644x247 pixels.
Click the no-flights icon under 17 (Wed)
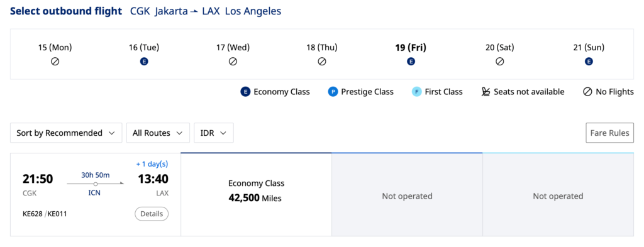[x=233, y=62]
